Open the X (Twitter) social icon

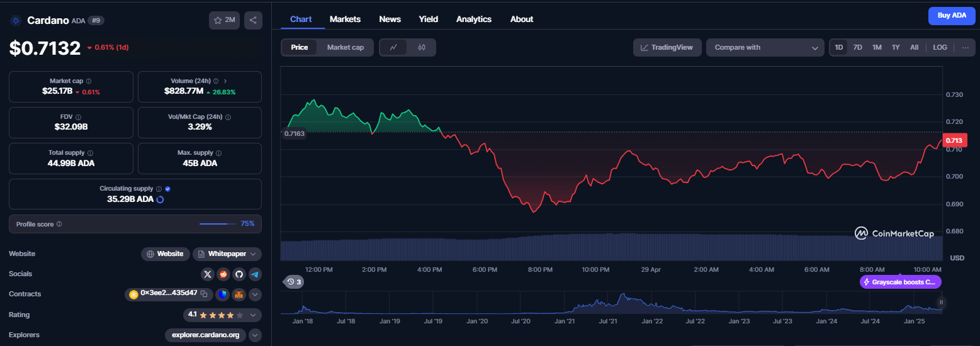click(208, 274)
